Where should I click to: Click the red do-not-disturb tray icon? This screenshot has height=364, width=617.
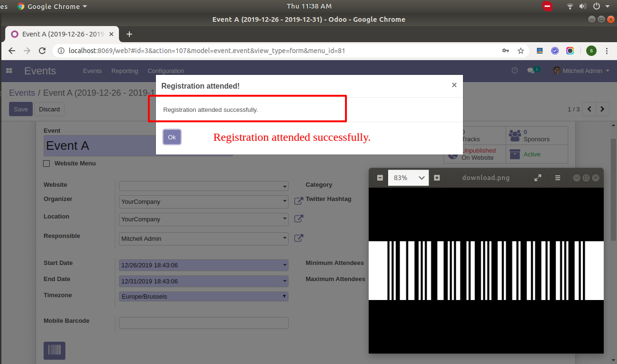pyautogui.click(x=547, y=6)
